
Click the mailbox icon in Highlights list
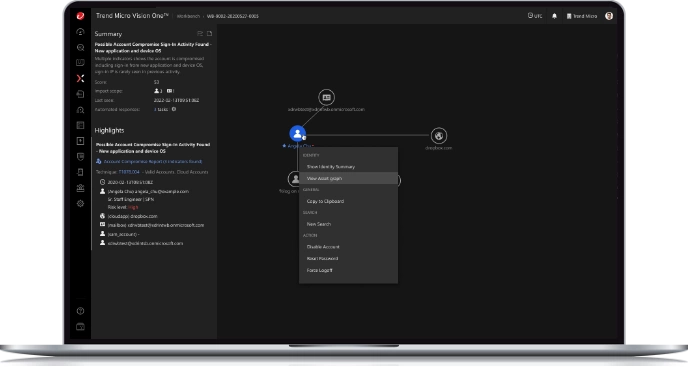pyautogui.click(x=102, y=225)
